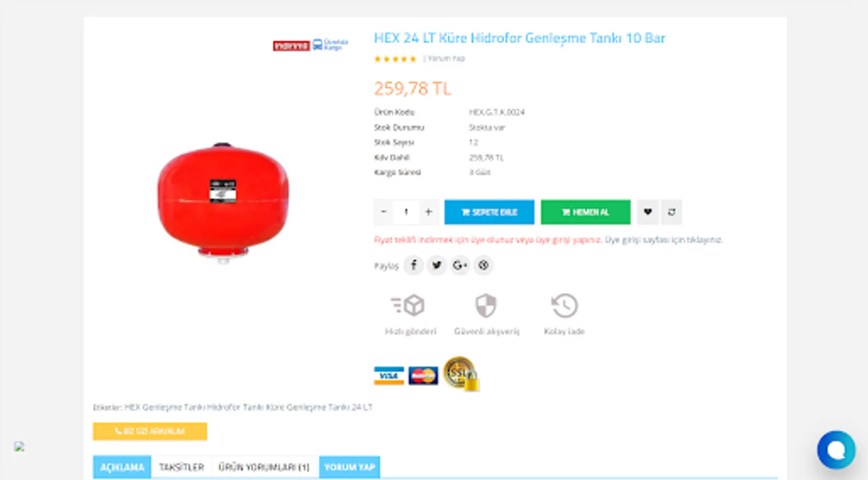
Task: Click the Kolay iade clock icon
Action: coord(564,306)
